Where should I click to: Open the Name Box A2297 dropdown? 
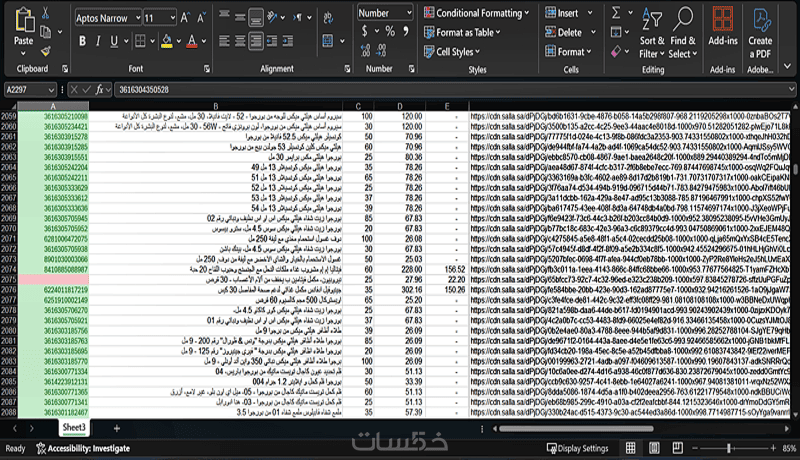pyautogui.click(x=51, y=90)
